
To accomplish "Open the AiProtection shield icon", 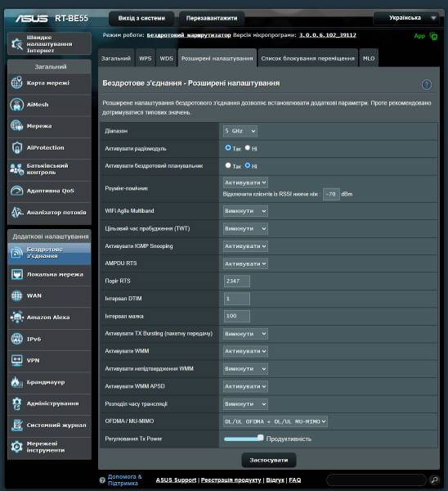I will pos(16,147).
